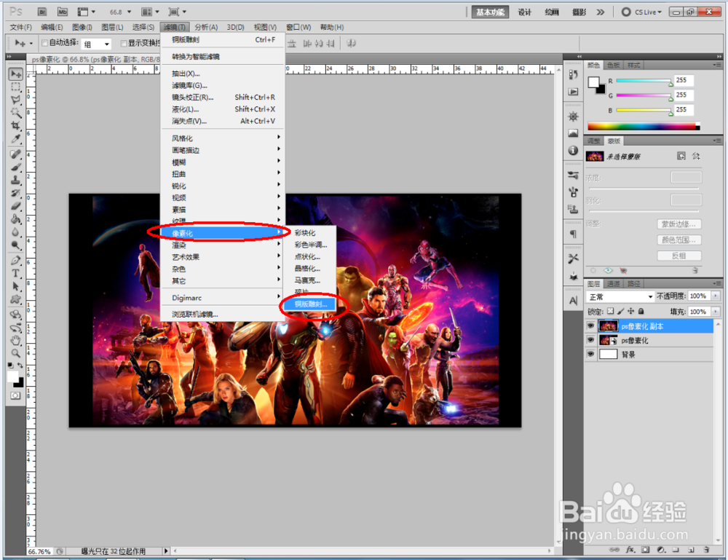
Task: Open the blend mode 正常 dropdown
Action: [x=620, y=296]
